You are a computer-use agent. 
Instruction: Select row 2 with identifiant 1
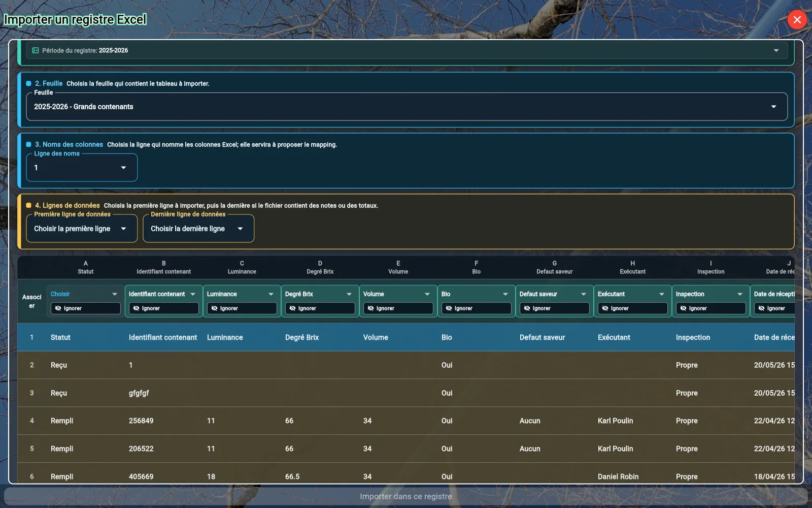[x=406, y=365]
